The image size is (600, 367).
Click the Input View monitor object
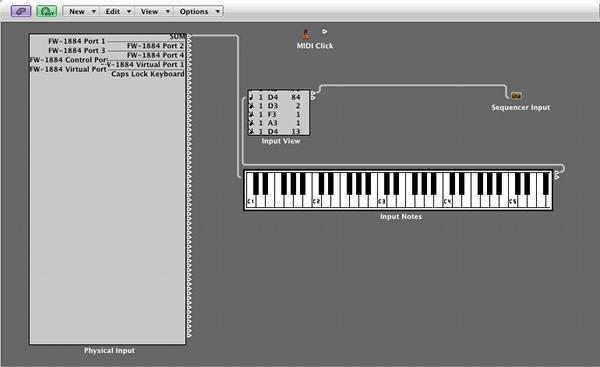[279, 113]
